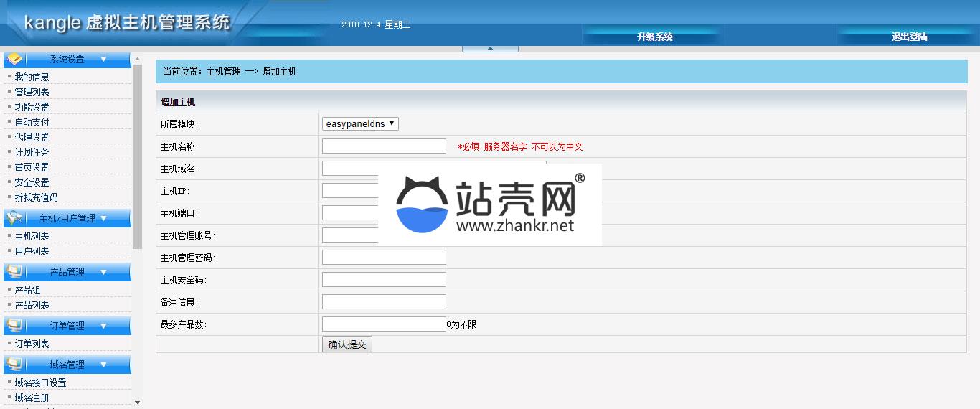The height and width of the screenshot is (409, 980).
Task: Select 订单列表 in sidebar
Action: 32,344
